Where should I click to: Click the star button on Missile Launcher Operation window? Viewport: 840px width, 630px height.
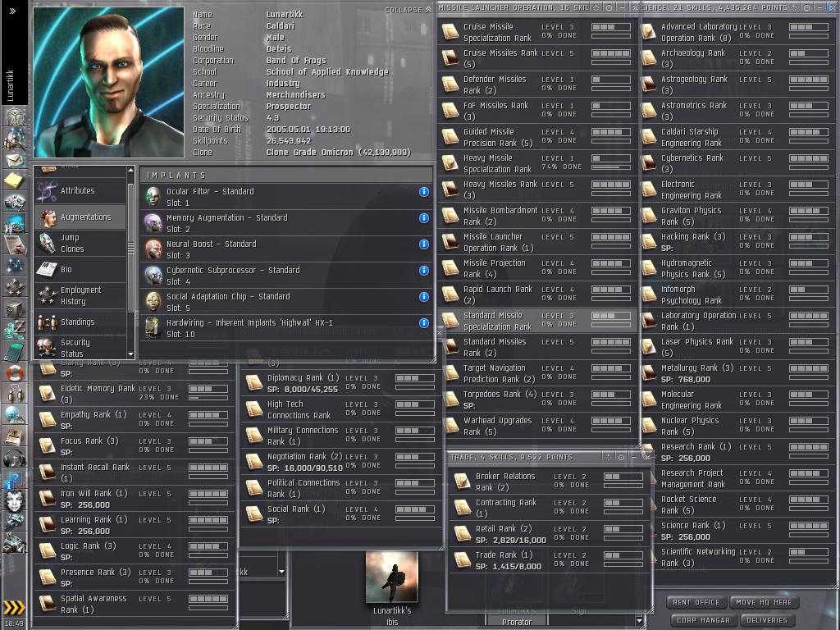pos(596,7)
